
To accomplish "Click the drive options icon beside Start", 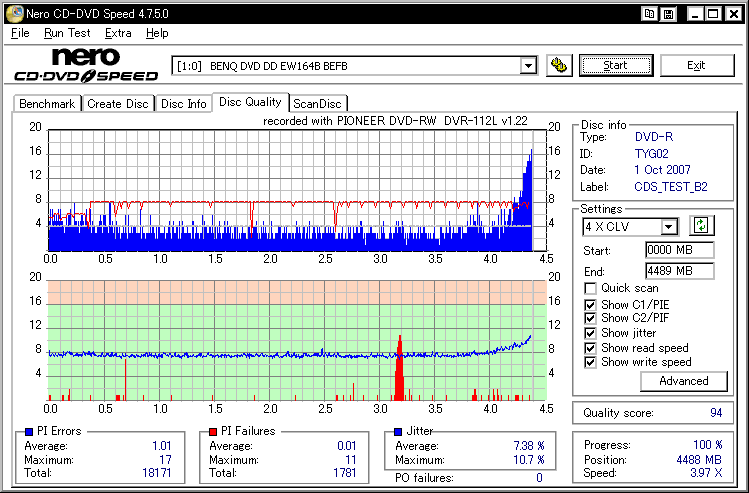I will [559, 65].
